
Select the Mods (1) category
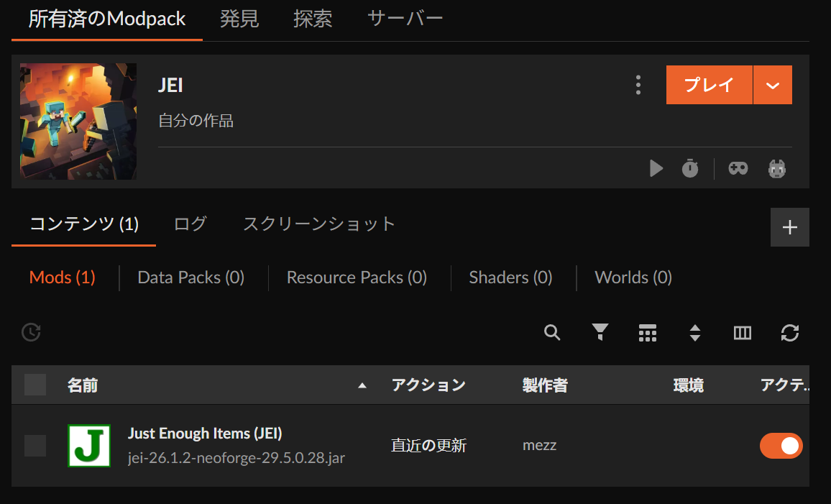(62, 278)
